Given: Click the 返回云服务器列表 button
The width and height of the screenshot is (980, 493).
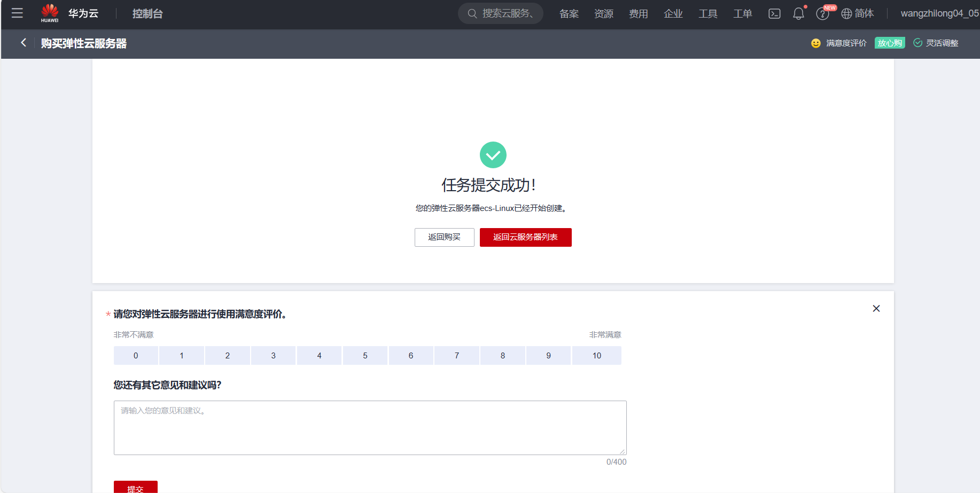Looking at the screenshot, I should coord(525,237).
